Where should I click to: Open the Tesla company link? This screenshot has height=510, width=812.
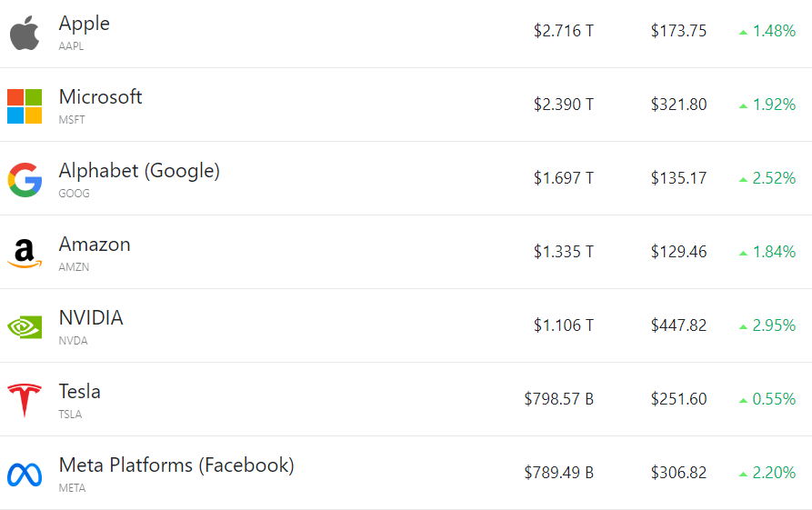click(x=80, y=392)
